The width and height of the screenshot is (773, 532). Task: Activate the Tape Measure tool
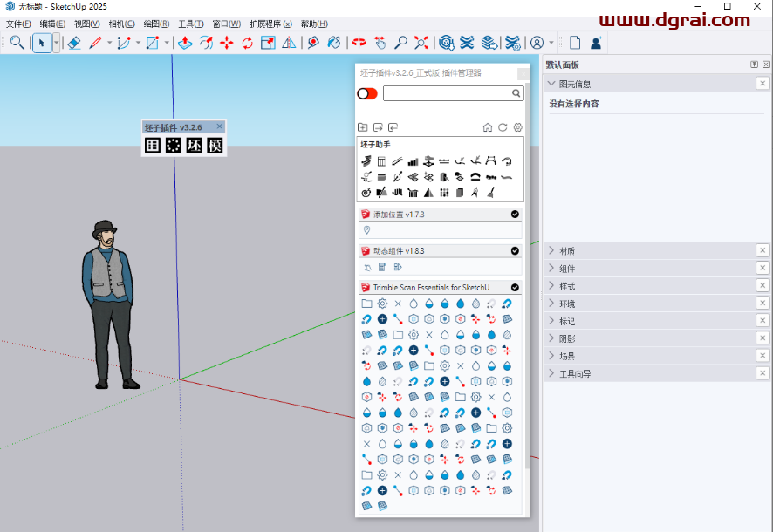(313, 43)
